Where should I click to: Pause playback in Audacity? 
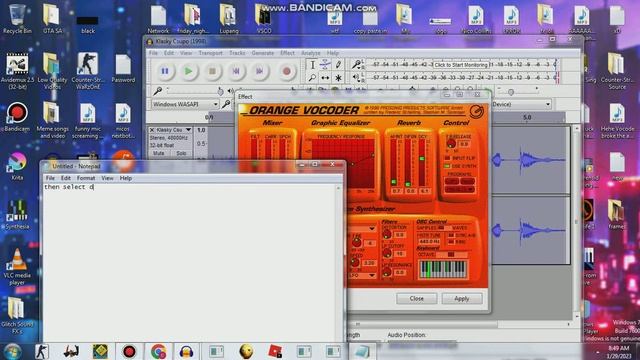point(164,71)
